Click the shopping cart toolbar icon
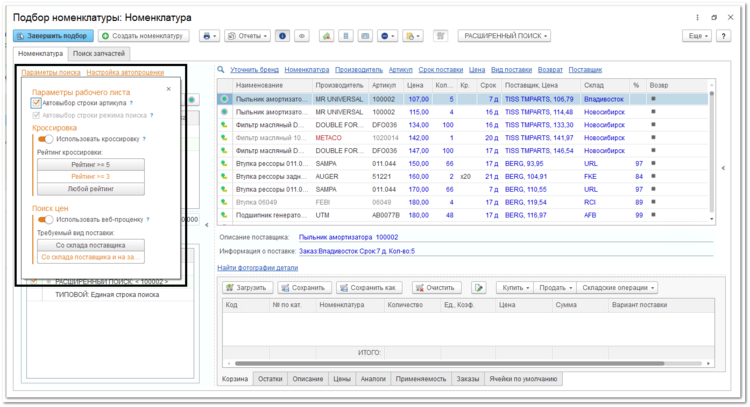This screenshot has height=407, width=750. click(x=441, y=36)
